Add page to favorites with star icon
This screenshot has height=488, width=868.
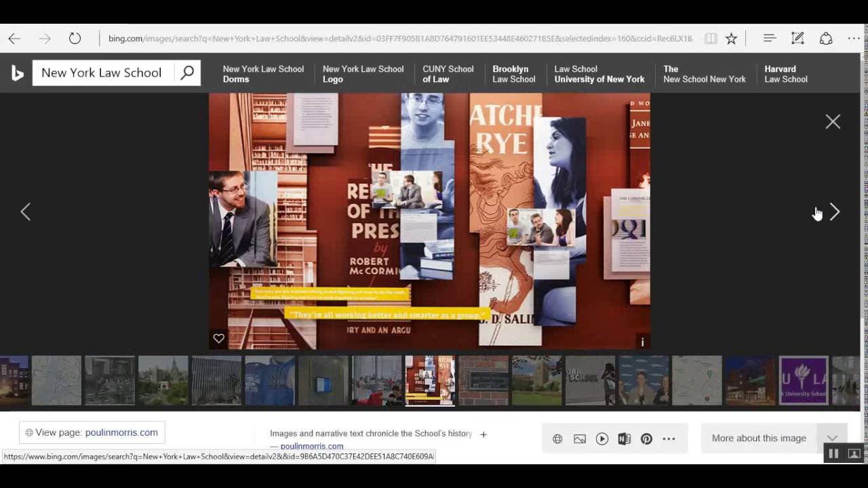coord(731,39)
